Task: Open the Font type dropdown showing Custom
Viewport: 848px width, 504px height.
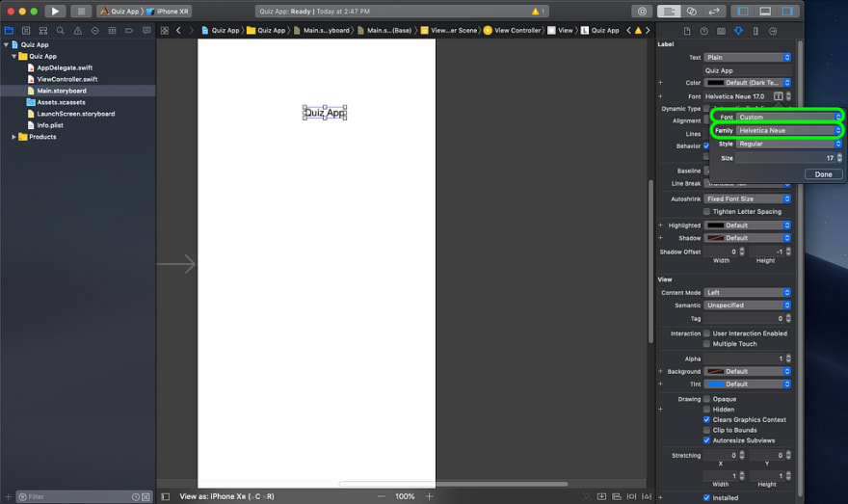Action: click(789, 117)
